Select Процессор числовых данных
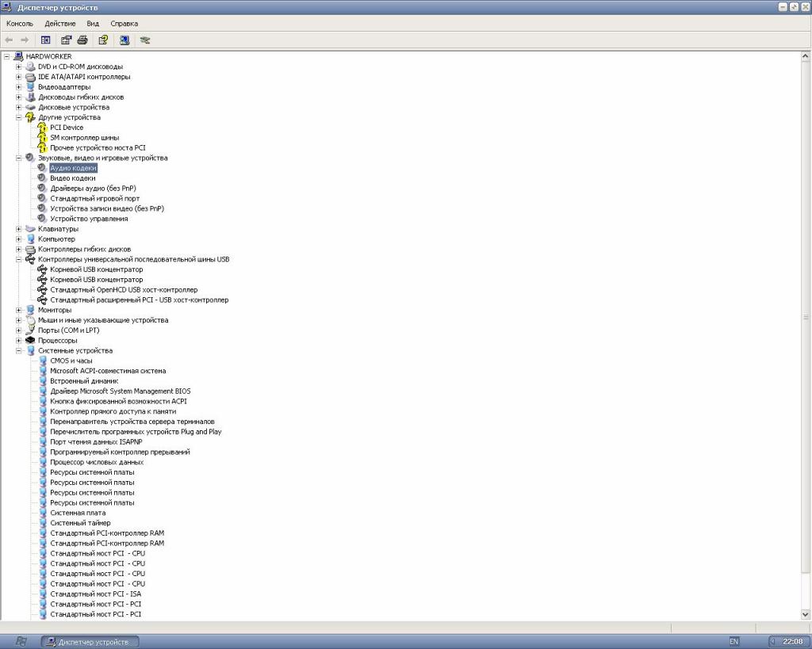Viewport: 812px width, 649px height. coord(97,462)
